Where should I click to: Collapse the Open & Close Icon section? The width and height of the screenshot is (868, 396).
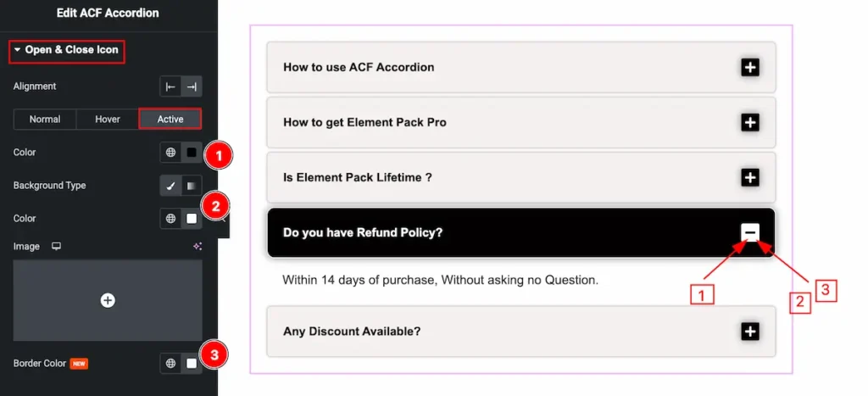coord(67,50)
